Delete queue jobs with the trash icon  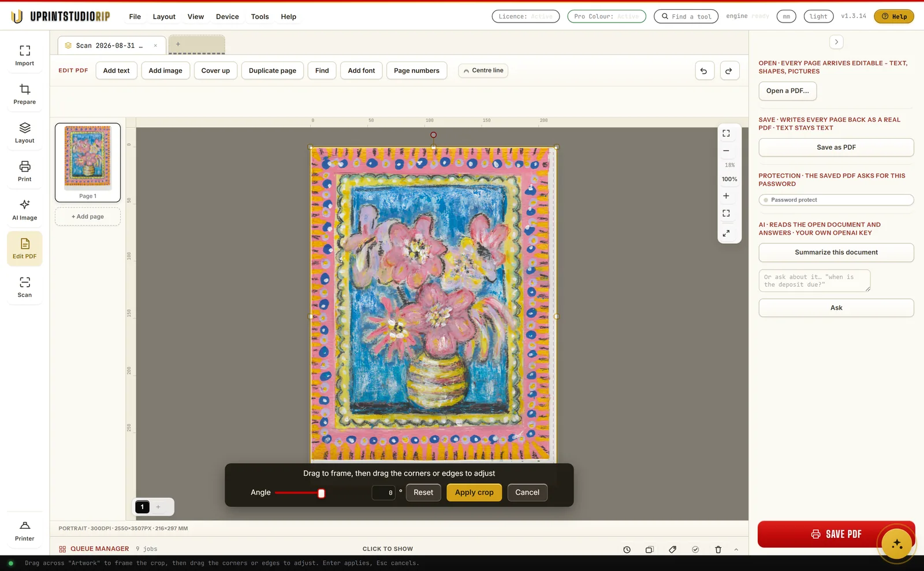(718, 550)
